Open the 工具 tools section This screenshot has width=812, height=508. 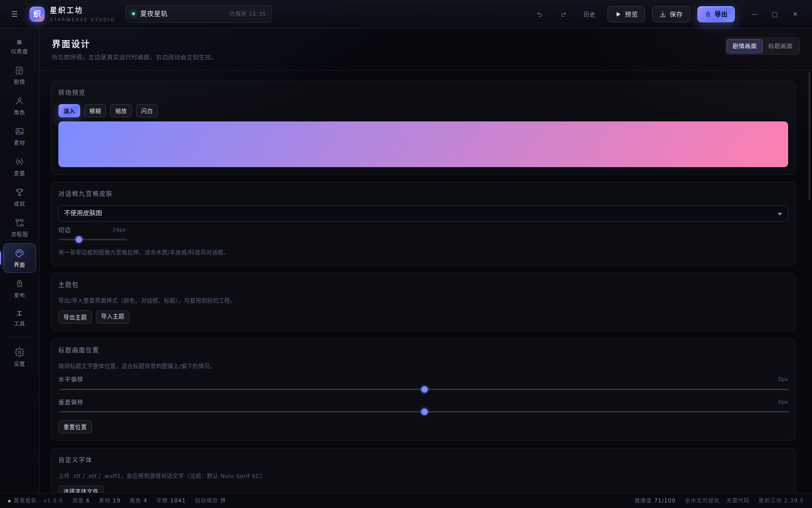coord(19,318)
